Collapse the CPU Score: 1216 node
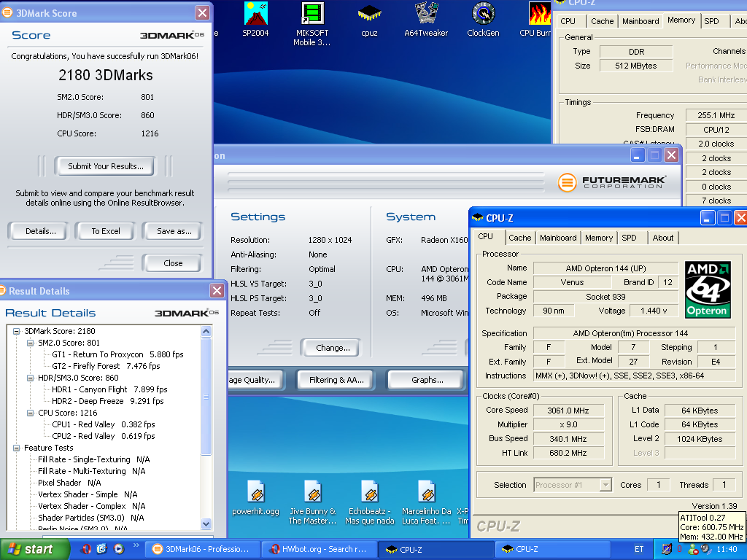 point(31,413)
